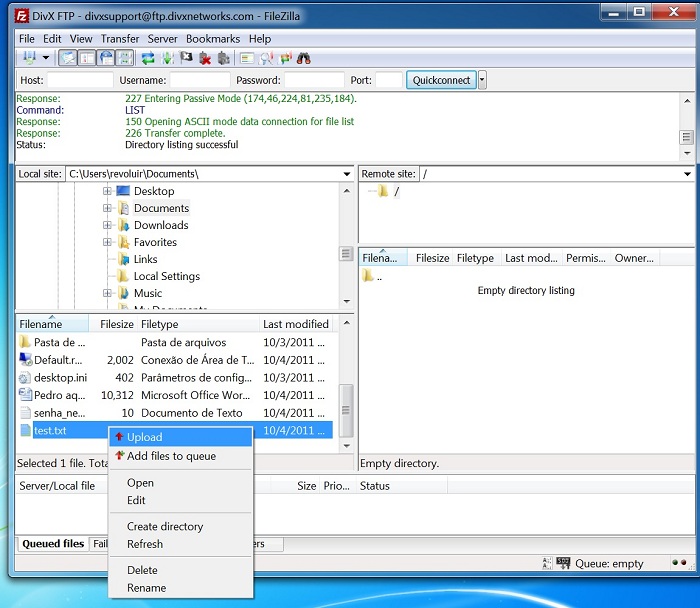Open the Quickconnect history dropdown arrow

pos(483,80)
